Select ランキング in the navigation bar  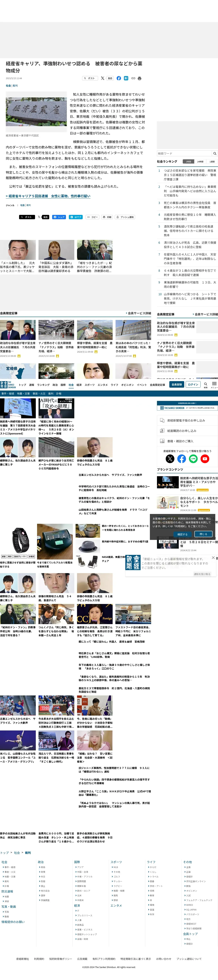point(43,385)
